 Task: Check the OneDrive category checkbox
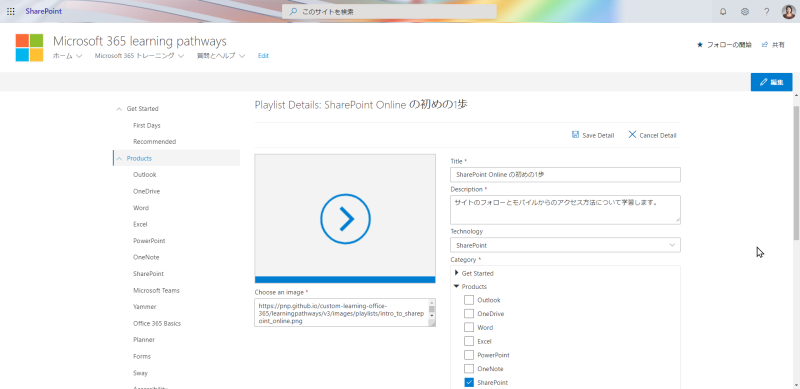(469, 313)
